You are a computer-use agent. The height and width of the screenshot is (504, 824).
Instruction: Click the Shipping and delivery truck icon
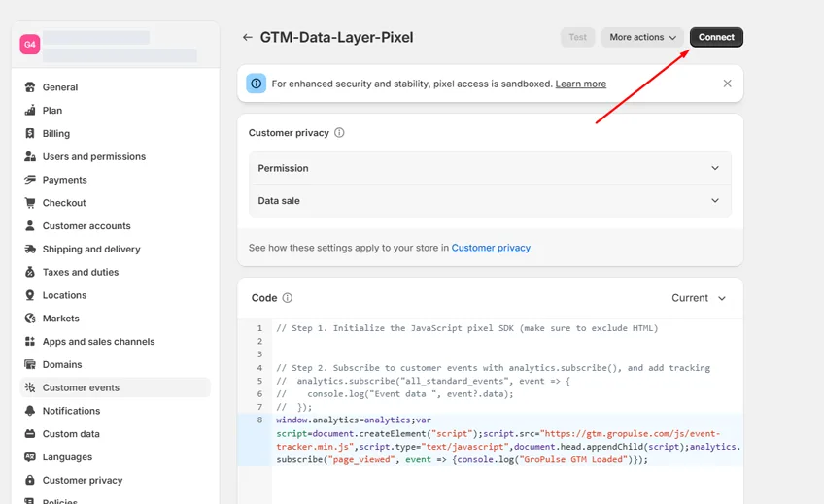point(30,249)
